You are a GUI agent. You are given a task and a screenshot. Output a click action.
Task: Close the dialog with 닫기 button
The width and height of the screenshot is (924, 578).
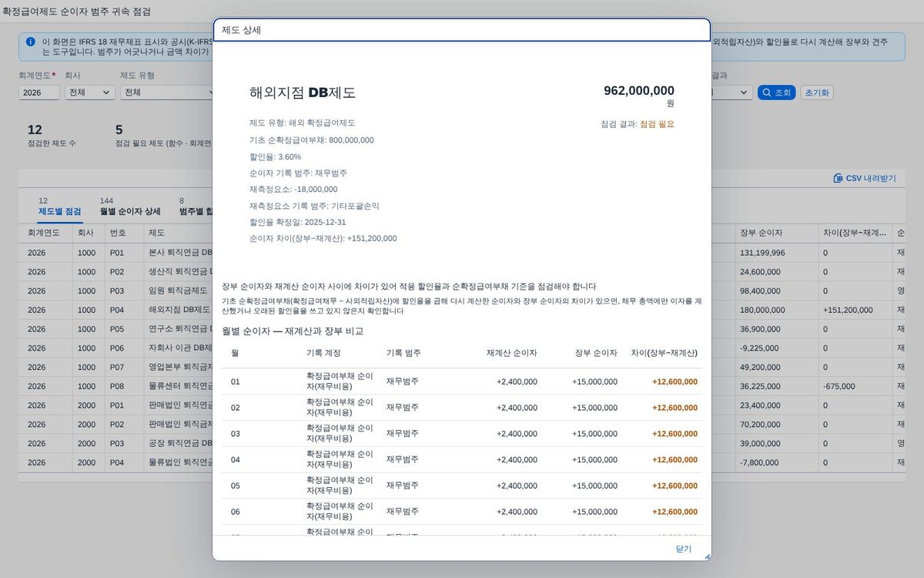pos(684,549)
